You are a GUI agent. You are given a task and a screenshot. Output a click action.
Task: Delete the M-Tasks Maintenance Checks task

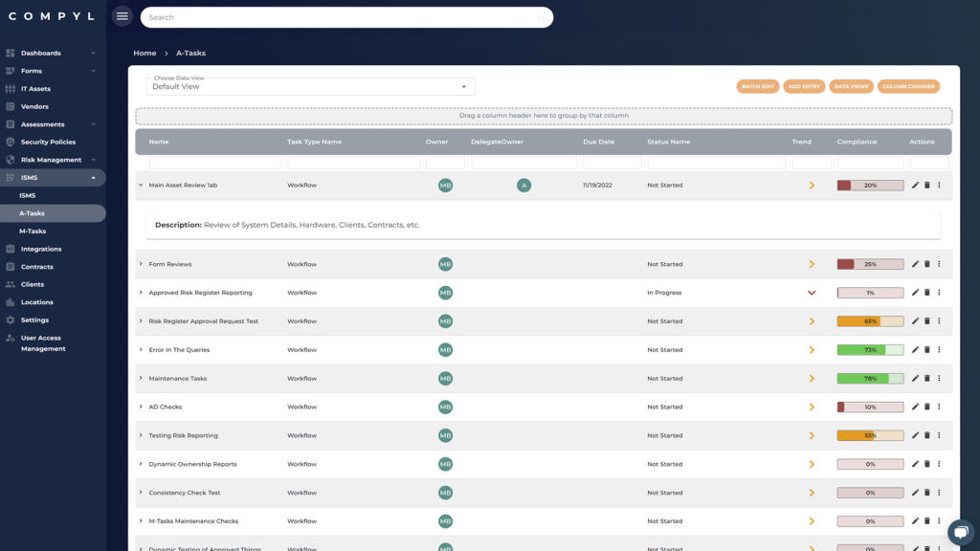(x=926, y=521)
